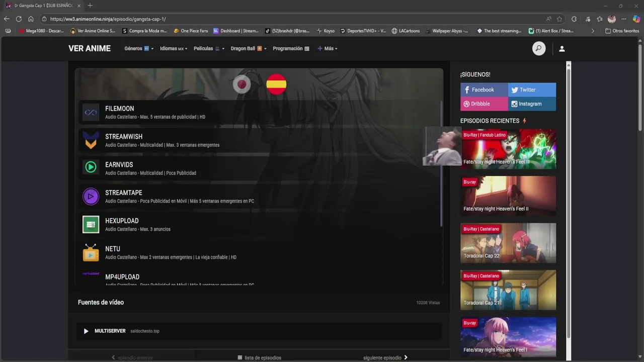
Task: Click the Filemoon infinity logo icon
Action: (91, 113)
